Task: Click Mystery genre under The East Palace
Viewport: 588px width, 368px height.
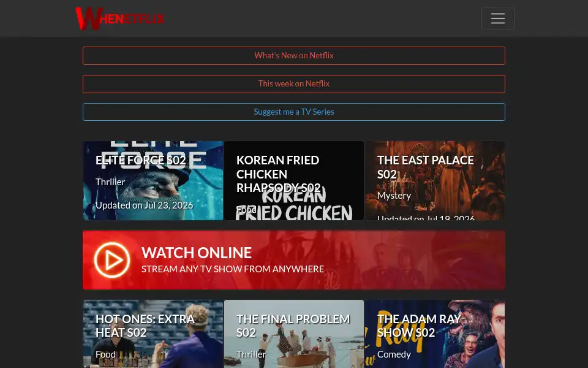Action: pos(394,196)
